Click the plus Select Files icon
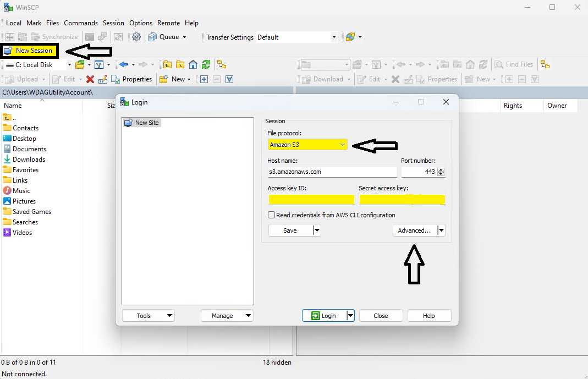The height and width of the screenshot is (379, 588). click(204, 79)
